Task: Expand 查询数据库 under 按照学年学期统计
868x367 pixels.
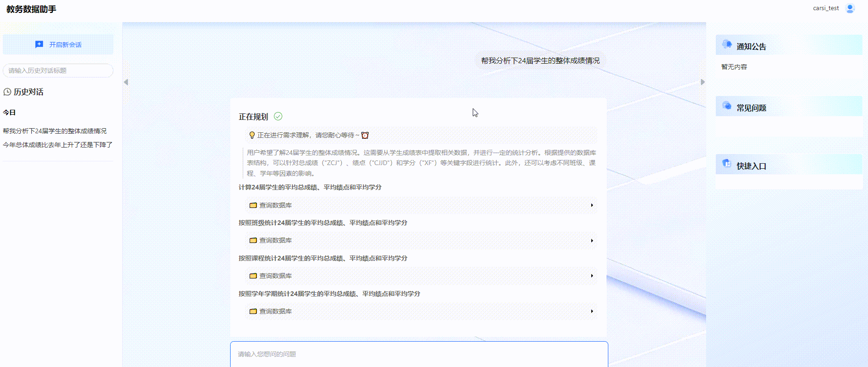Action: point(592,311)
